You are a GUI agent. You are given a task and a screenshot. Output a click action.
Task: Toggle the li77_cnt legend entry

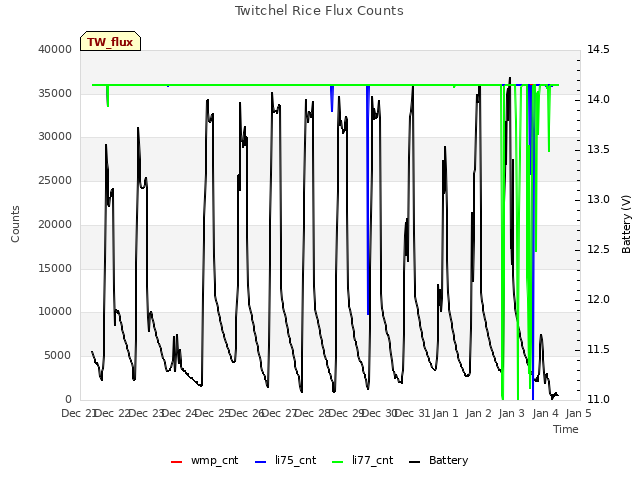click(362, 460)
